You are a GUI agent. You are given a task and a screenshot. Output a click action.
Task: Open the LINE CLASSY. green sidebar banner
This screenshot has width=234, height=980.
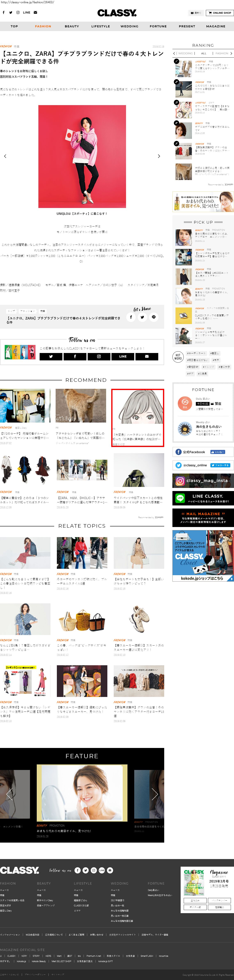coord(203,498)
